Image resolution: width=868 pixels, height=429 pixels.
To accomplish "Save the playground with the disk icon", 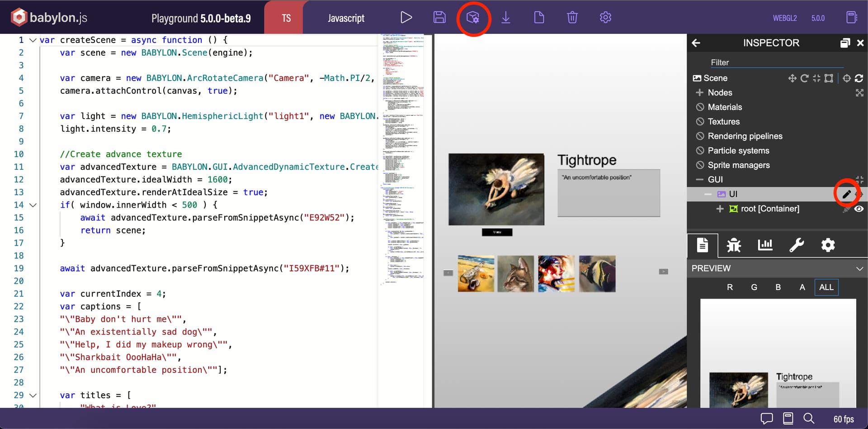I will 439,17.
